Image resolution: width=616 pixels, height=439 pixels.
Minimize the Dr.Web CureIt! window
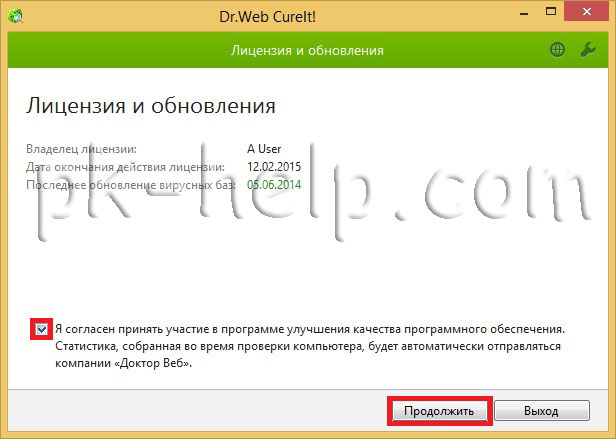(523, 14)
